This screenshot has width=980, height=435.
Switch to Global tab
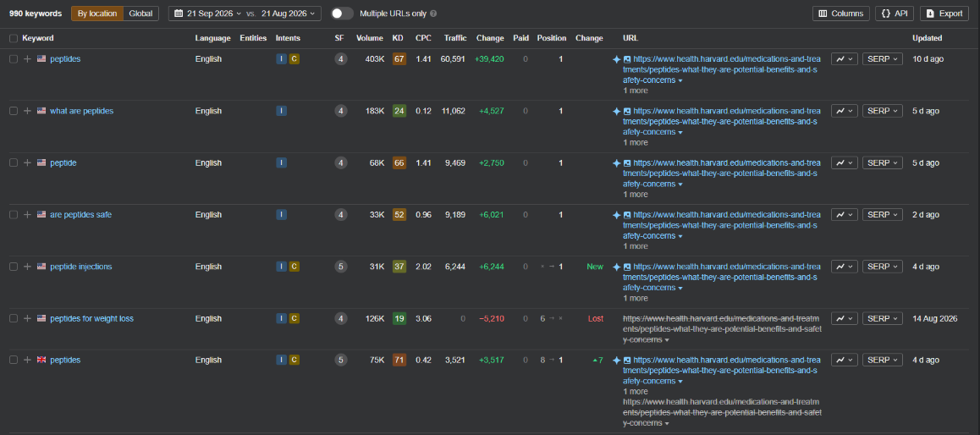[x=140, y=14]
